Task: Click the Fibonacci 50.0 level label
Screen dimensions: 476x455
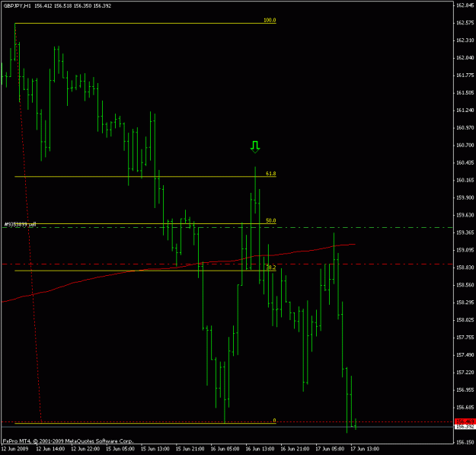Action: [271, 221]
